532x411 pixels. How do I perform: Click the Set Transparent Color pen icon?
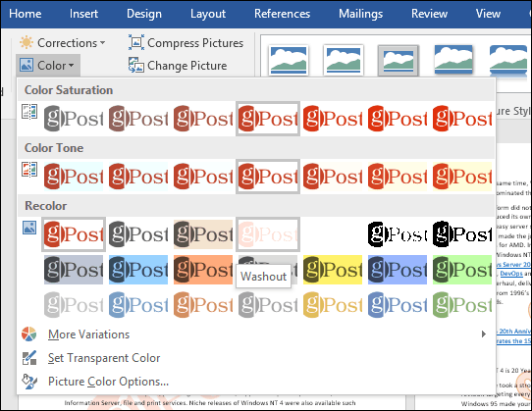29,358
